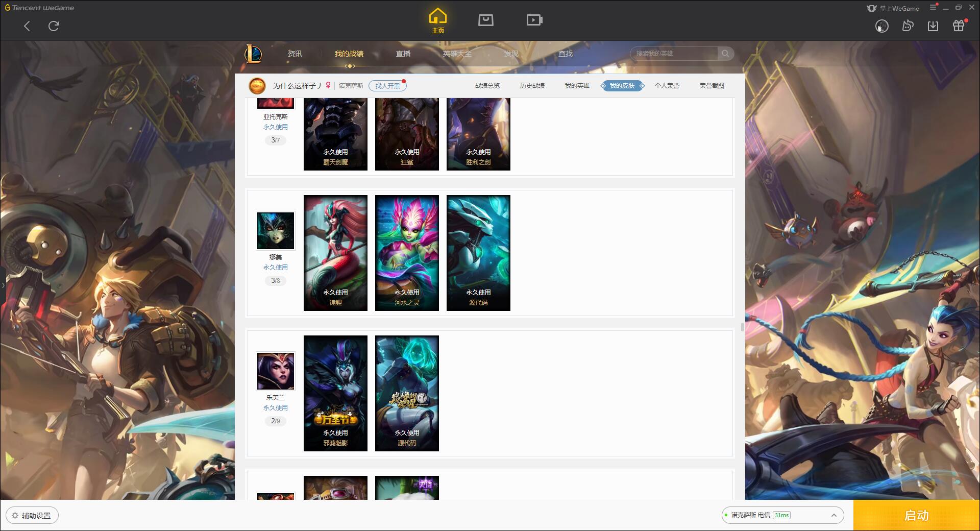This screenshot has width=980, height=531.
Task: Open 霸天剑魔 skin thumbnail
Action: (x=335, y=134)
